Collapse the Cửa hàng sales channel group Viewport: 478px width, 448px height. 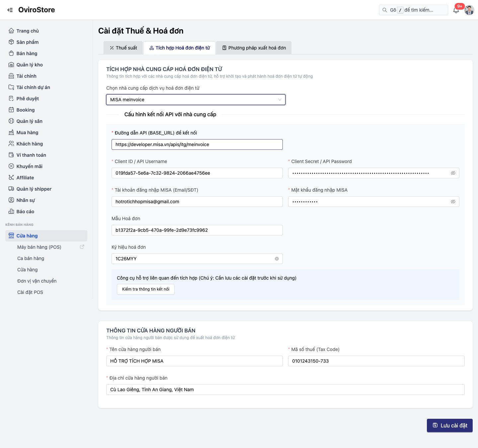pos(46,236)
